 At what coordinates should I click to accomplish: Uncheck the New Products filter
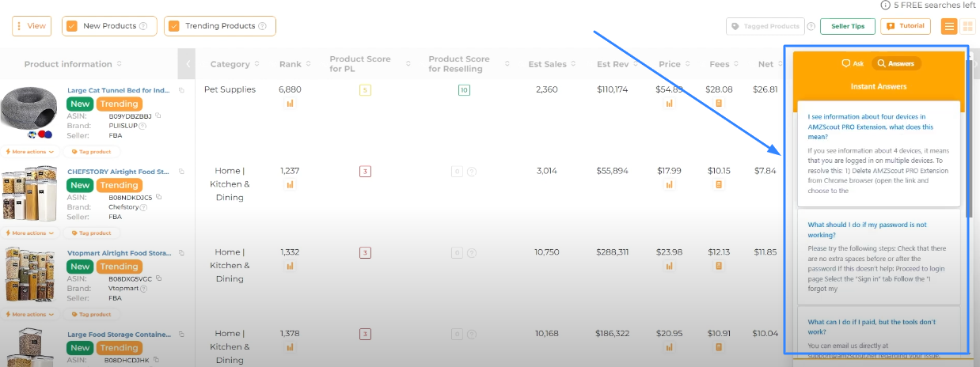[72, 26]
